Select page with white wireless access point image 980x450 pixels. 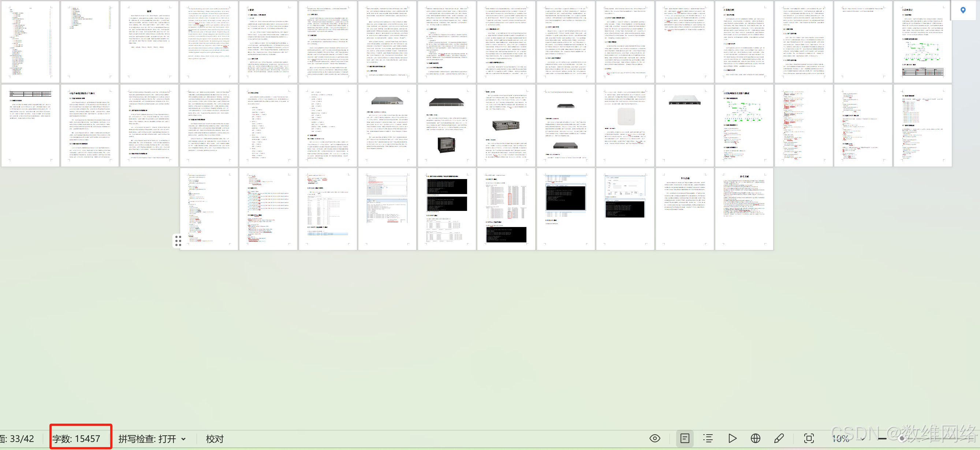[x=625, y=125]
